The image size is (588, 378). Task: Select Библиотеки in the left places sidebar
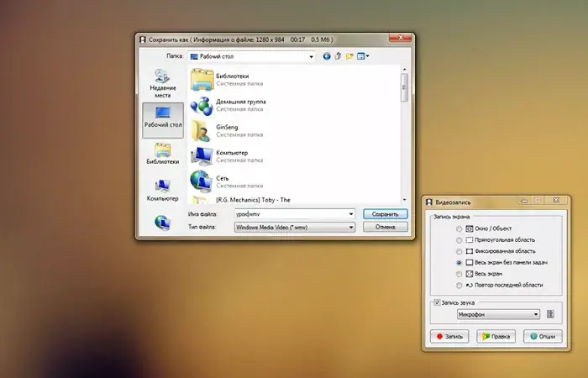pos(162,154)
